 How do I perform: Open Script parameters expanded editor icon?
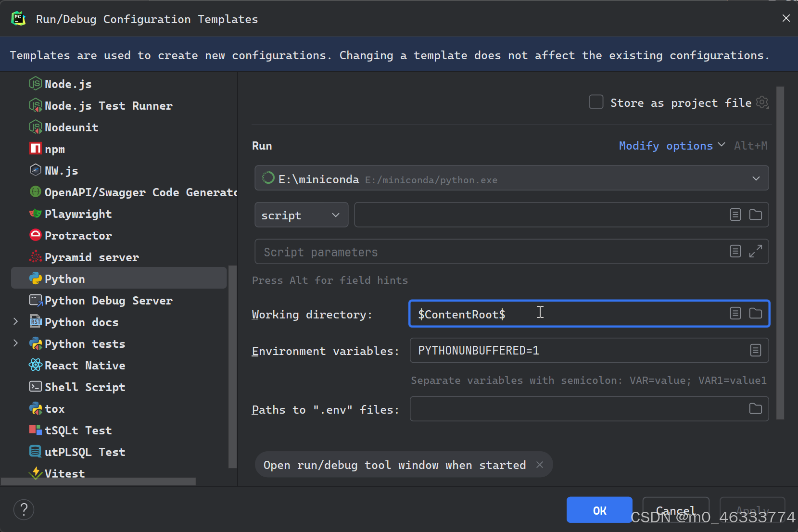[756, 251]
